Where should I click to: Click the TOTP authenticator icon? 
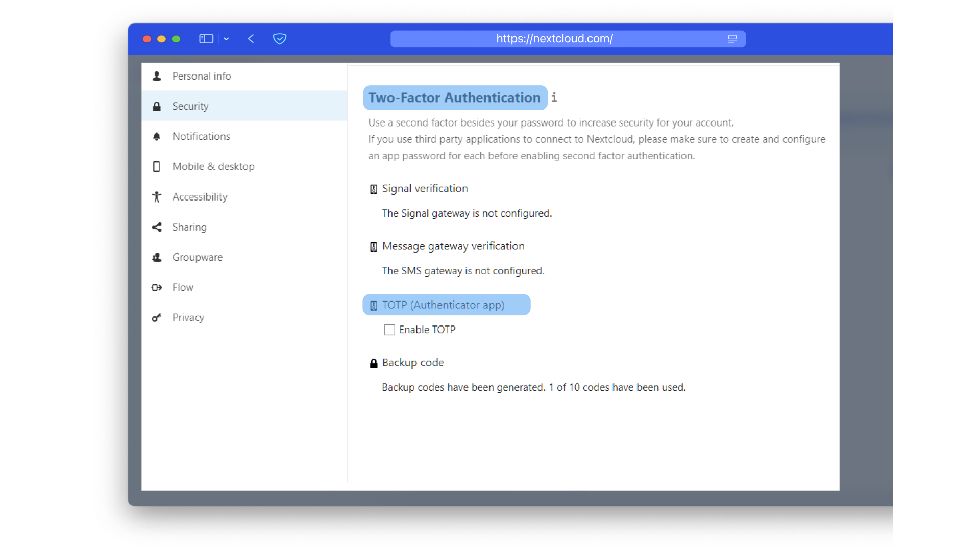pos(374,305)
